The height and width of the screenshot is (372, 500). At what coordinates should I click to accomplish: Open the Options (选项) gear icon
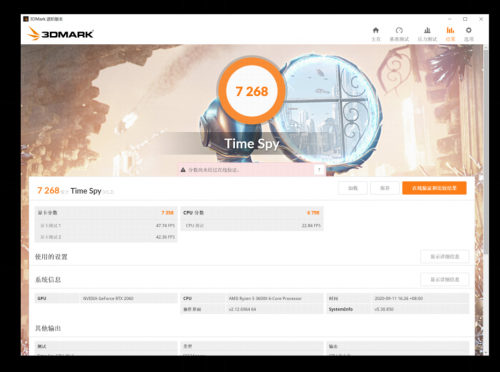[x=469, y=30]
